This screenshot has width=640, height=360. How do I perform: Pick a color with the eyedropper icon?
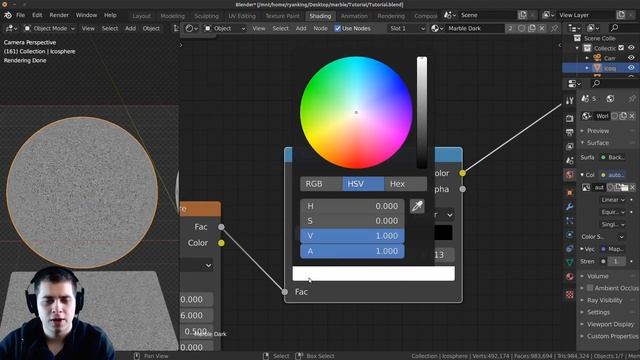pyautogui.click(x=417, y=206)
